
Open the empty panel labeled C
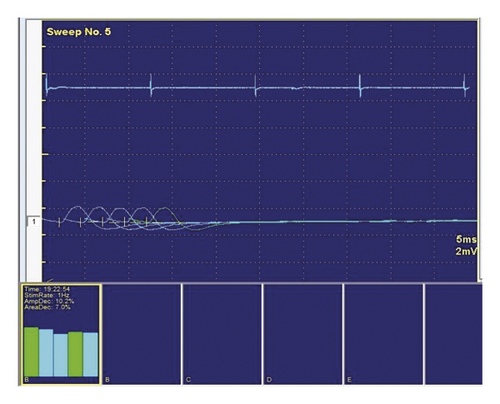[x=222, y=334]
